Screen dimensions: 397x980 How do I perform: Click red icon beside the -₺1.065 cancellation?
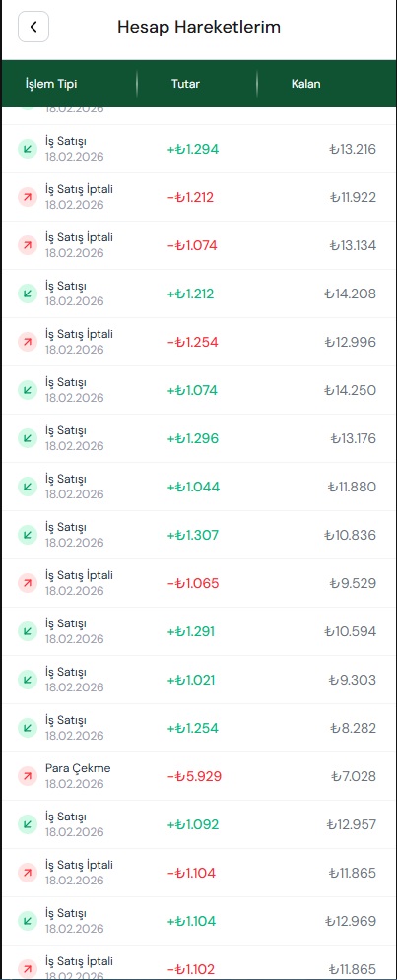click(x=28, y=583)
